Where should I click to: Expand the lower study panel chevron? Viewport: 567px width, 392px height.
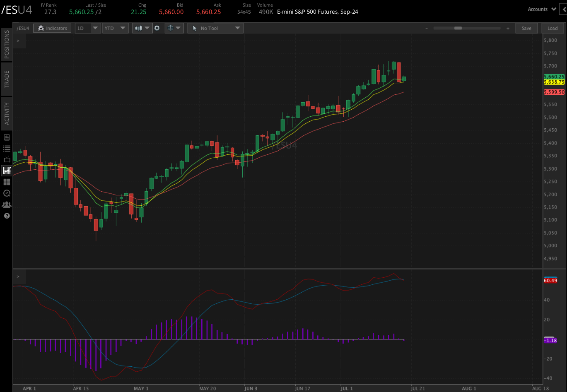point(17,277)
